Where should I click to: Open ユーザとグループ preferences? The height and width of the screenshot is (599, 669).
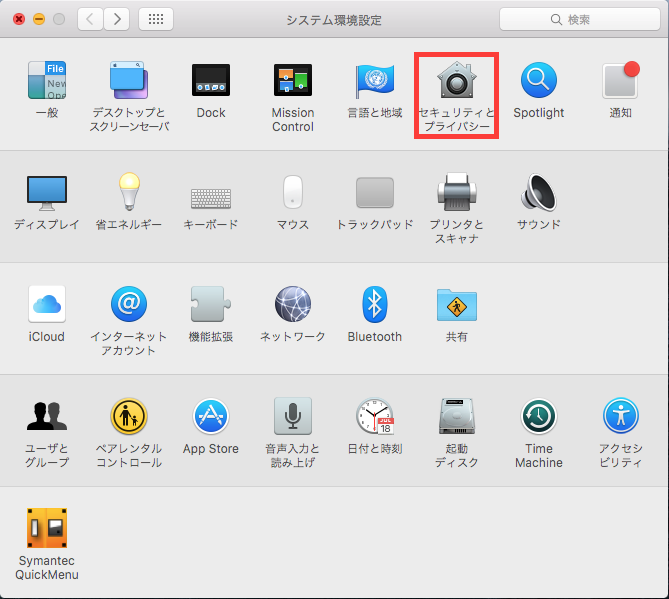tap(47, 416)
